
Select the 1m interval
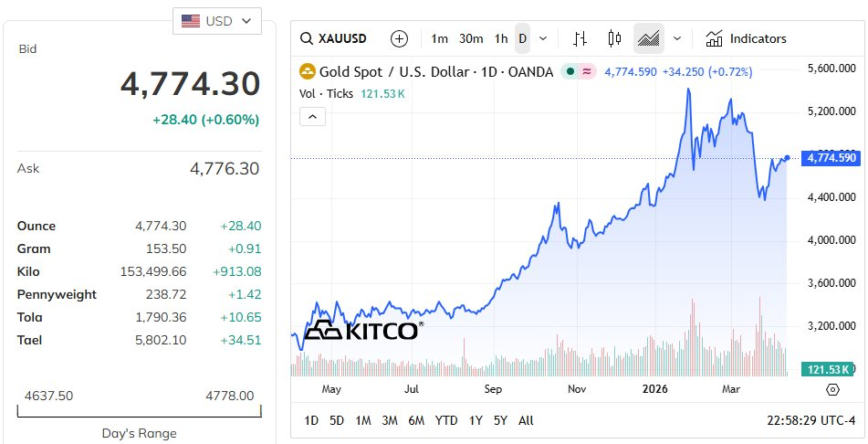pos(440,38)
